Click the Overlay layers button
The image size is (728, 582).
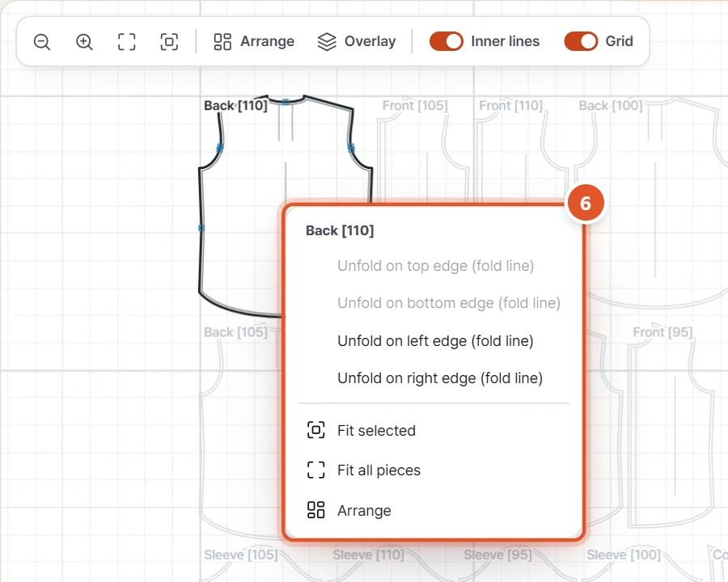[357, 41]
